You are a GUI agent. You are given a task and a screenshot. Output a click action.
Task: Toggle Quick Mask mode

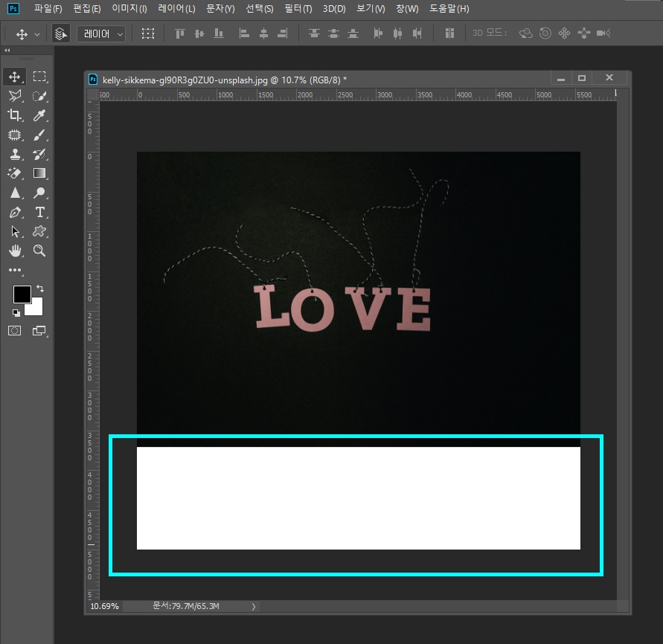pos(15,331)
